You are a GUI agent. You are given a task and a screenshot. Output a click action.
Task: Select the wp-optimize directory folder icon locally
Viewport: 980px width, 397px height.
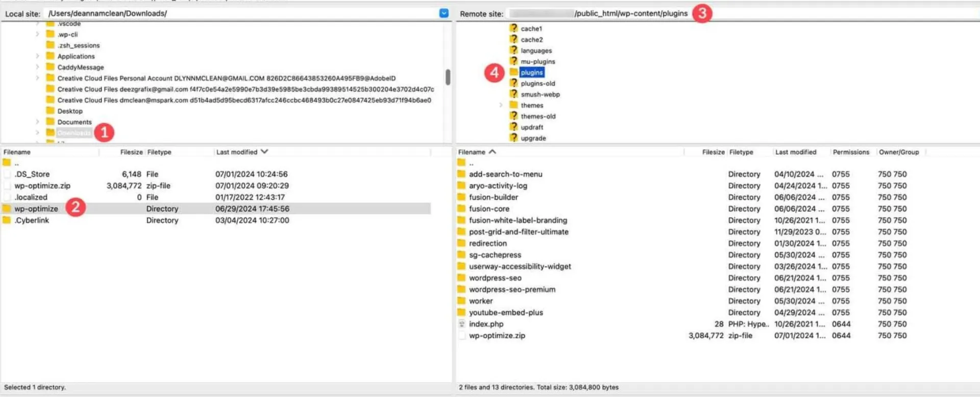pyautogui.click(x=7, y=208)
